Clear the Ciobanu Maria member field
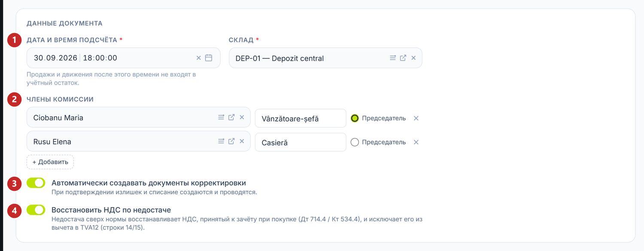This screenshot has height=251, width=644. 242,117
